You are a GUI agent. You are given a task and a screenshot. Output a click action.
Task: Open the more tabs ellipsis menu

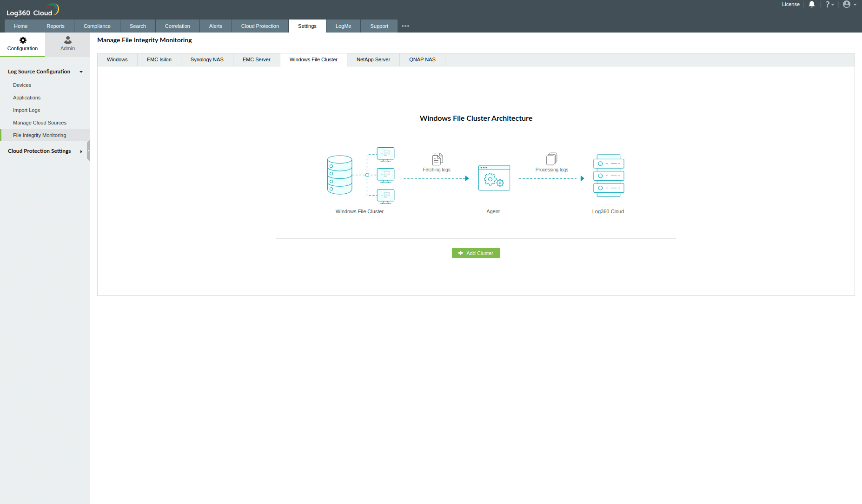[405, 26]
